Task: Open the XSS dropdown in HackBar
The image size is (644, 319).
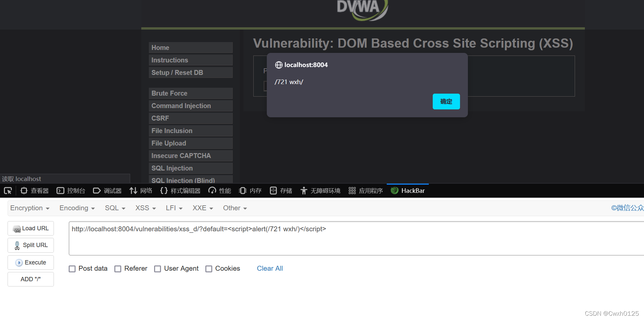Action: (x=146, y=208)
